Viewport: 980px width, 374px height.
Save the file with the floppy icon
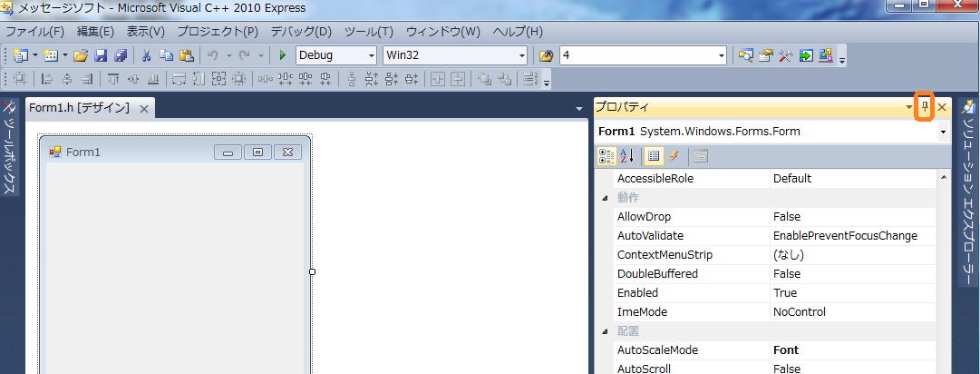point(101,55)
